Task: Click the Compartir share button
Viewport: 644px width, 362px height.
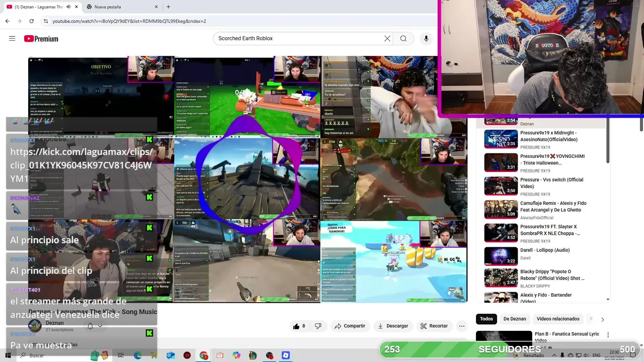Action: 350,326
